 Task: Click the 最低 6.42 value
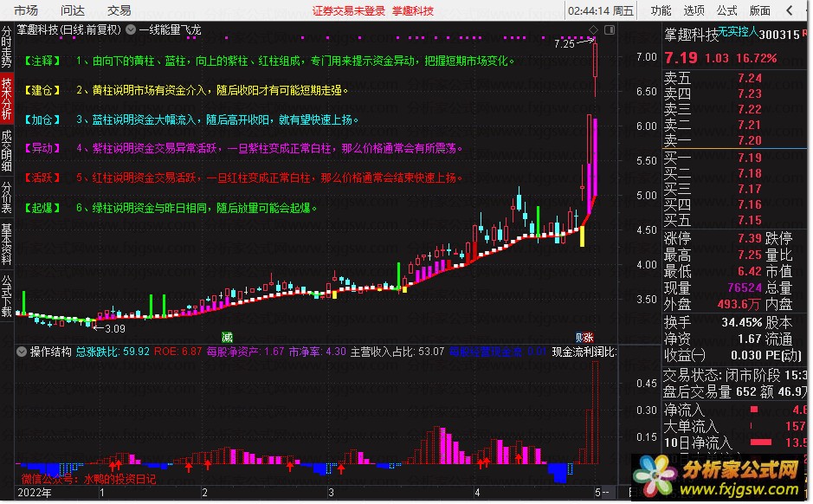(x=749, y=271)
